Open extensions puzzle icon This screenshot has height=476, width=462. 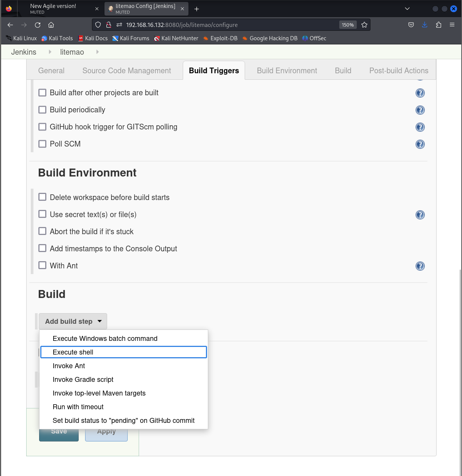(438, 25)
